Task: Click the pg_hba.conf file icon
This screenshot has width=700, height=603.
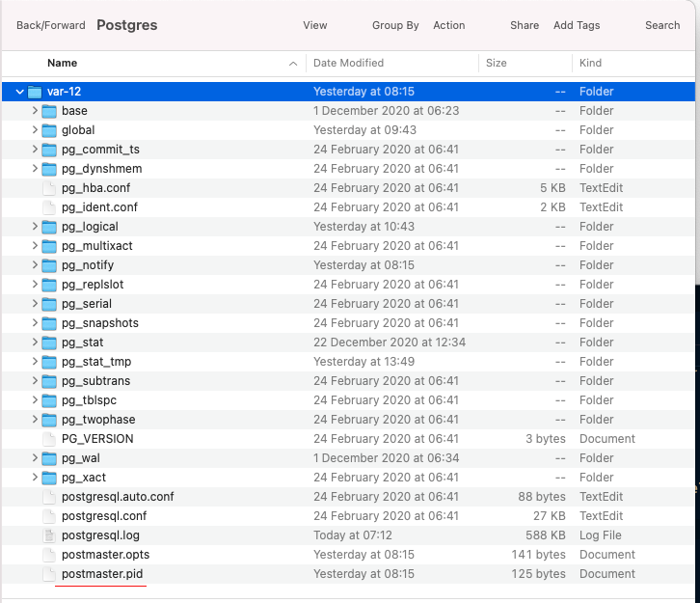Action: (49, 188)
